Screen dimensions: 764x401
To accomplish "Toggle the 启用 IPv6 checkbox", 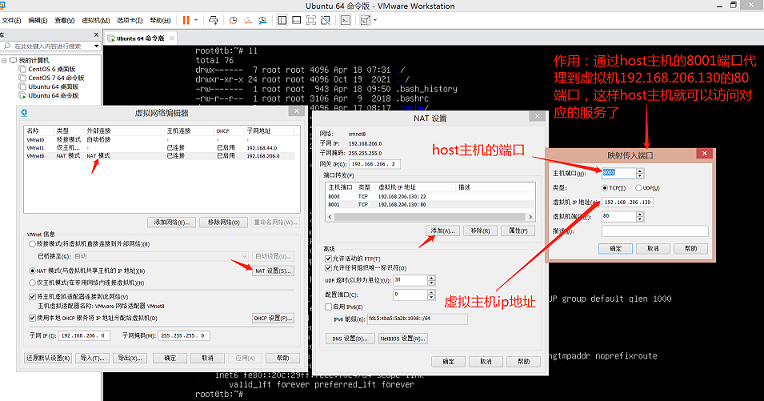I will click(327, 306).
